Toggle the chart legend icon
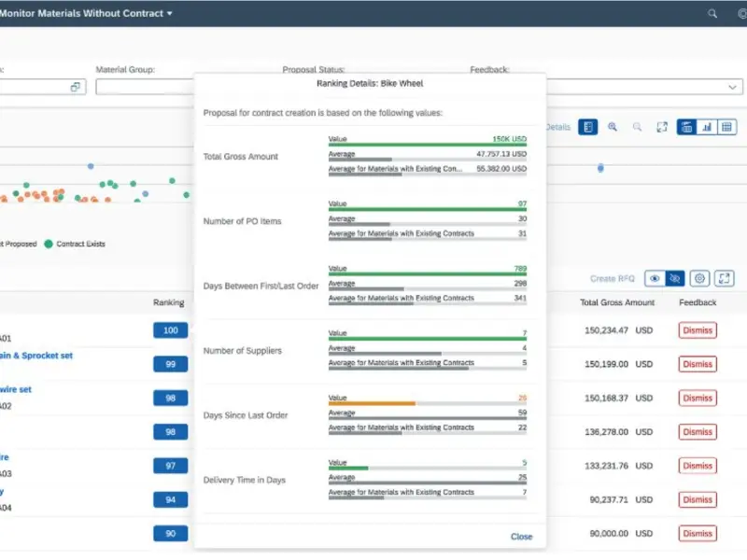The height and width of the screenshot is (560, 747). tap(587, 127)
